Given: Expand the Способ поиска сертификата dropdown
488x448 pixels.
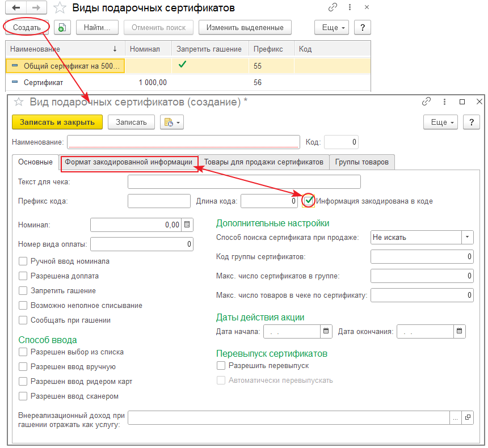Looking at the screenshot, I should point(467,238).
